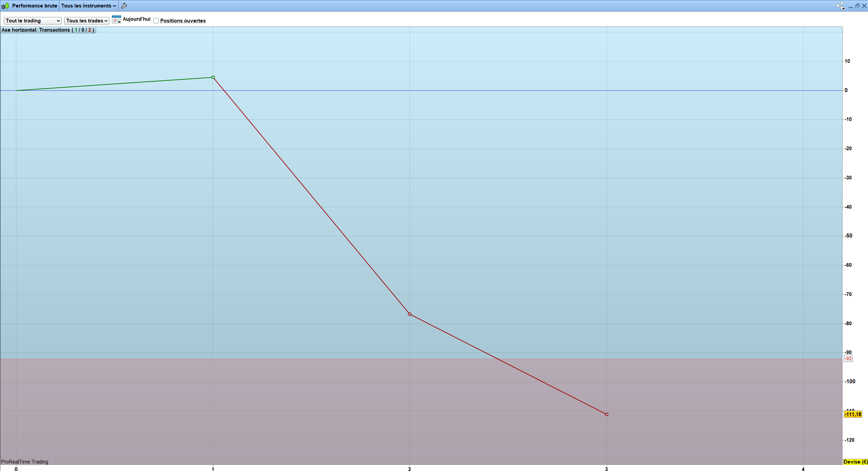Expand the Tous les trades dropdown
This screenshot has height=471, width=868.
tap(87, 21)
